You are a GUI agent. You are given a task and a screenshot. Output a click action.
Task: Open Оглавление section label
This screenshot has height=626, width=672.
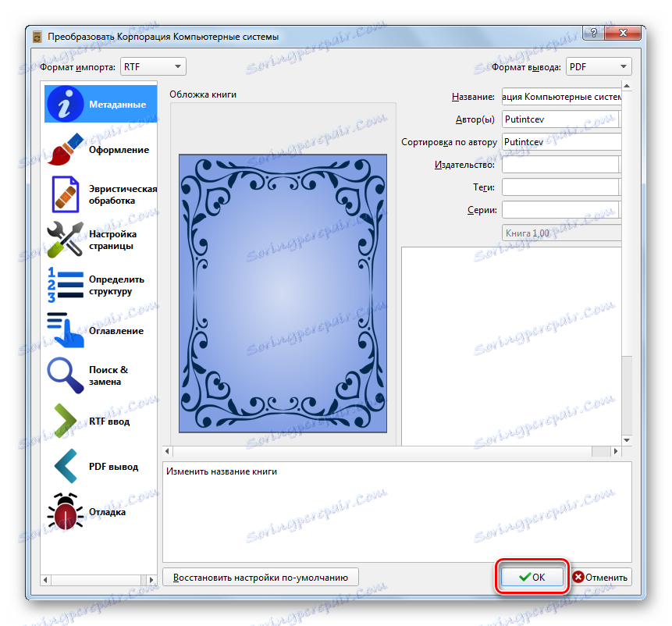point(116,331)
